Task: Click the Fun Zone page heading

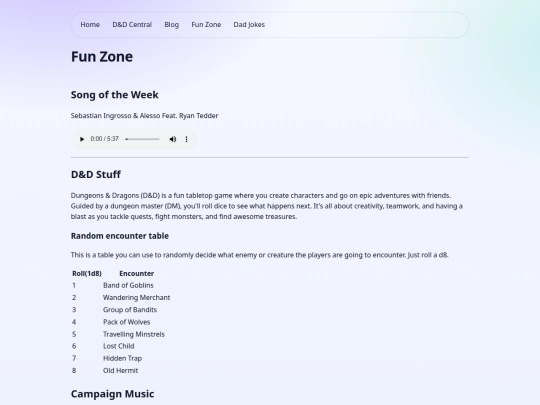Action: (x=102, y=57)
